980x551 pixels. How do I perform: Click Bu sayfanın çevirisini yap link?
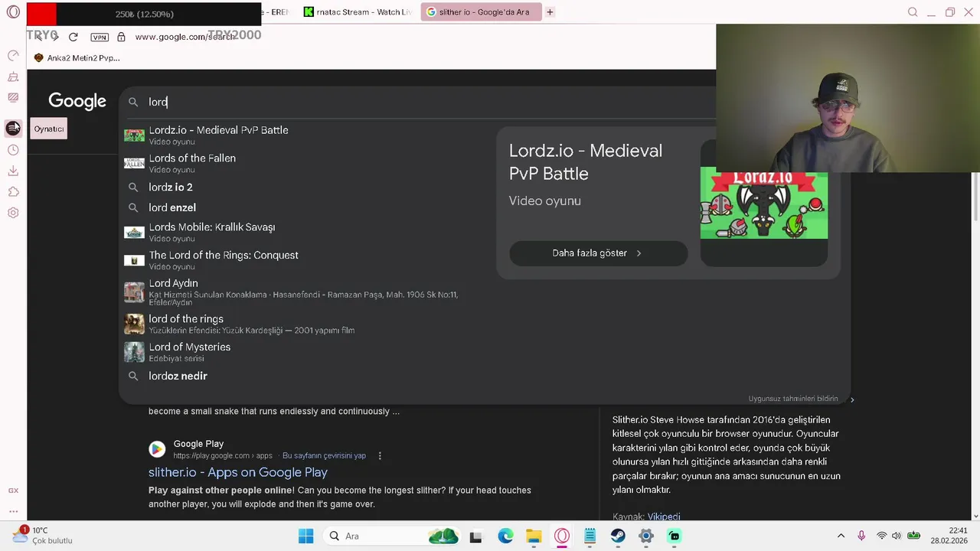[x=324, y=455]
